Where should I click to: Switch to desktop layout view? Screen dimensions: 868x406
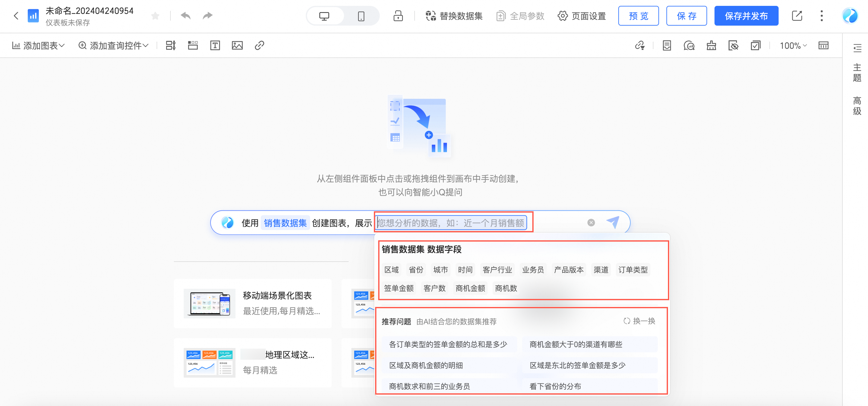pyautogui.click(x=324, y=16)
